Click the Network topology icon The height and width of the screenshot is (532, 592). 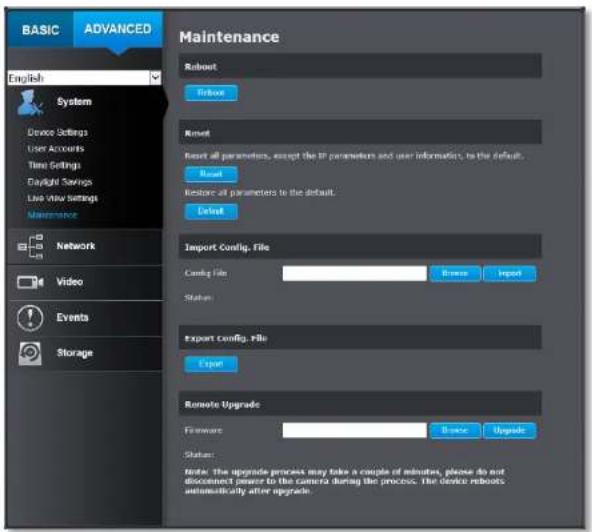(31, 247)
